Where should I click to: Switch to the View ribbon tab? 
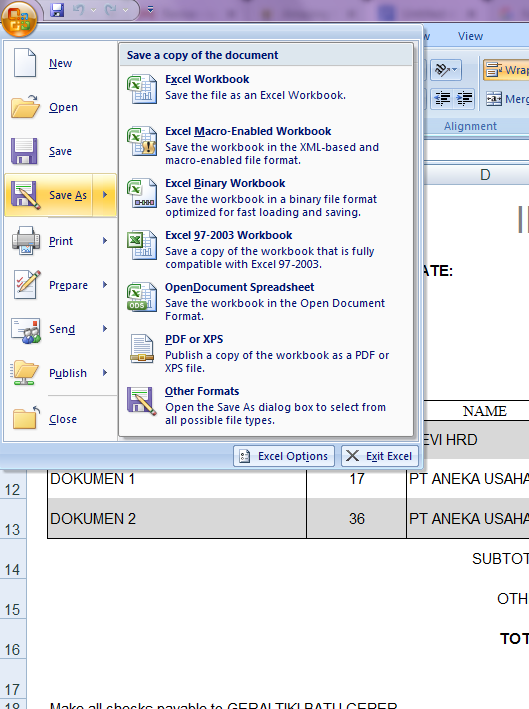[470, 36]
